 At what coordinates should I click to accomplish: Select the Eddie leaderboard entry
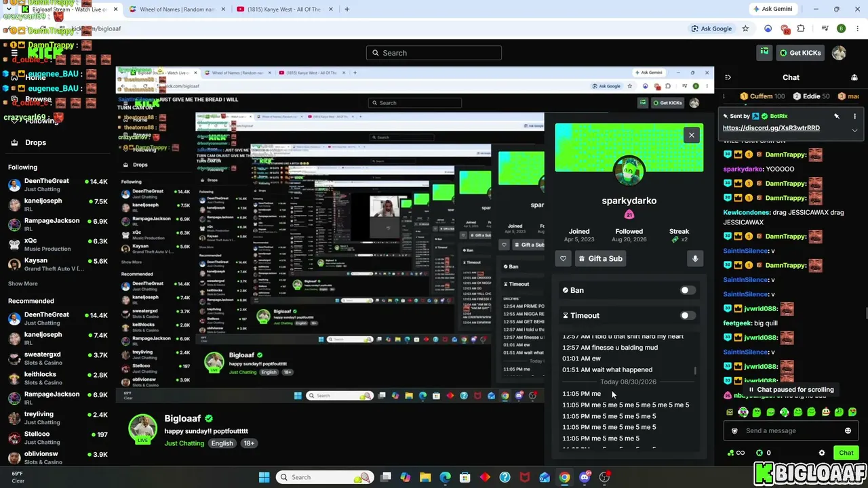pyautogui.click(x=811, y=96)
